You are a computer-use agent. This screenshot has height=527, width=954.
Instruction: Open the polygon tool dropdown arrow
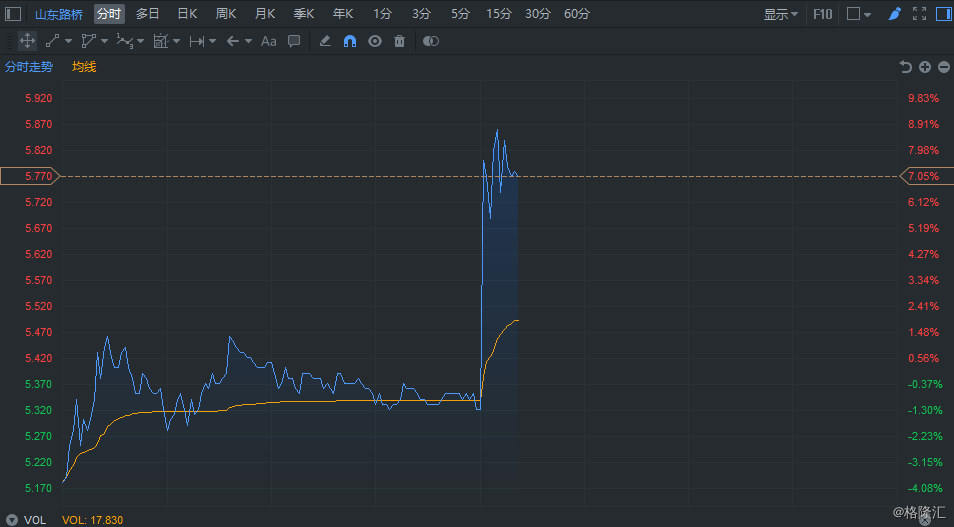coord(105,41)
